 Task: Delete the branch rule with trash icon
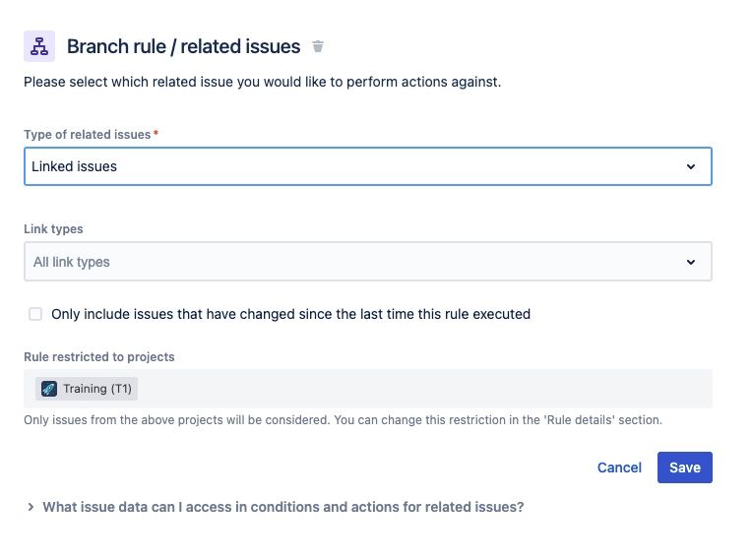click(x=318, y=46)
